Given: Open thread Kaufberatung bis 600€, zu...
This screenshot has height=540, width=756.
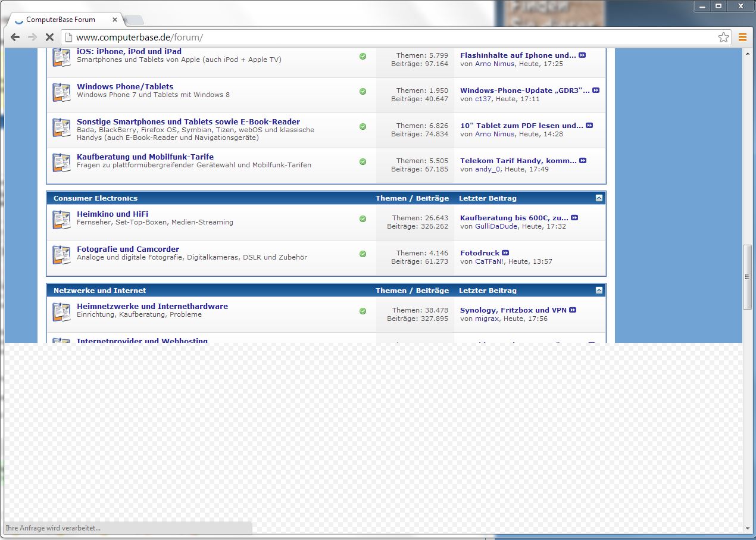Looking at the screenshot, I should pos(514,218).
